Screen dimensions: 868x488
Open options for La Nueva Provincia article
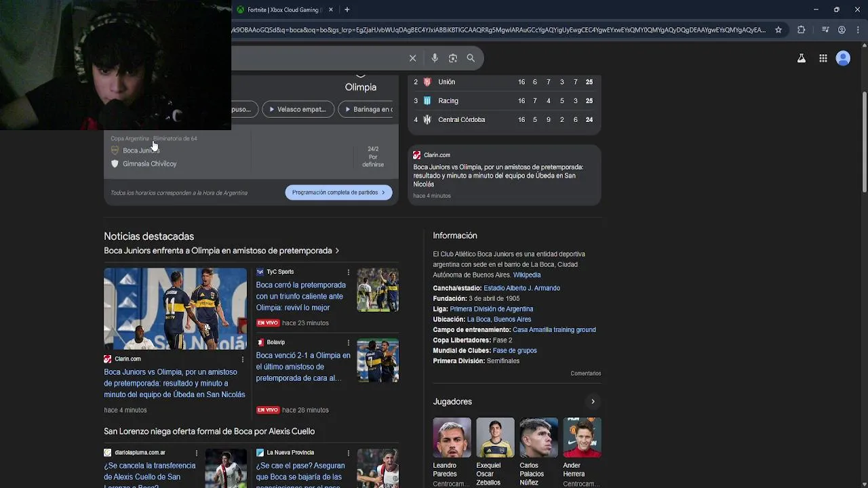[x=349, y=453]
